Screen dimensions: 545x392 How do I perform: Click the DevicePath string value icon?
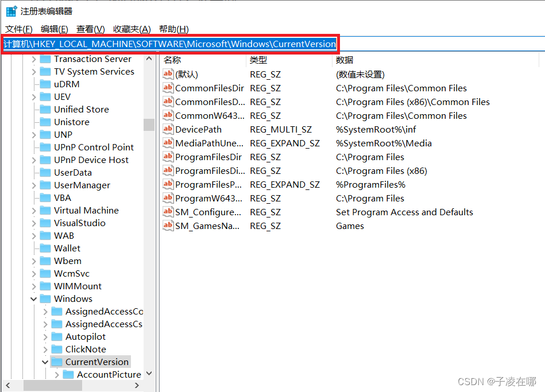tap(168, 129)
